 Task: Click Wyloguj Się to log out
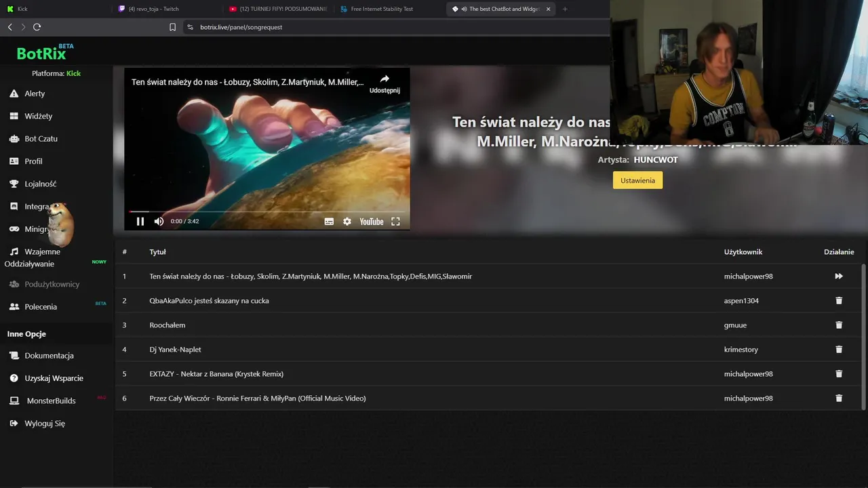45,423
